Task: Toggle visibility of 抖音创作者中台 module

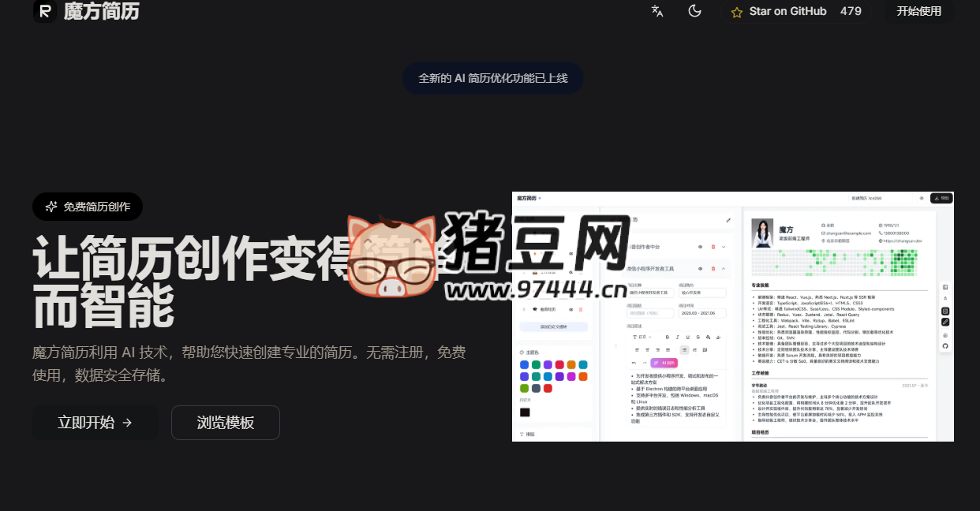Action: tap(700, 247)
